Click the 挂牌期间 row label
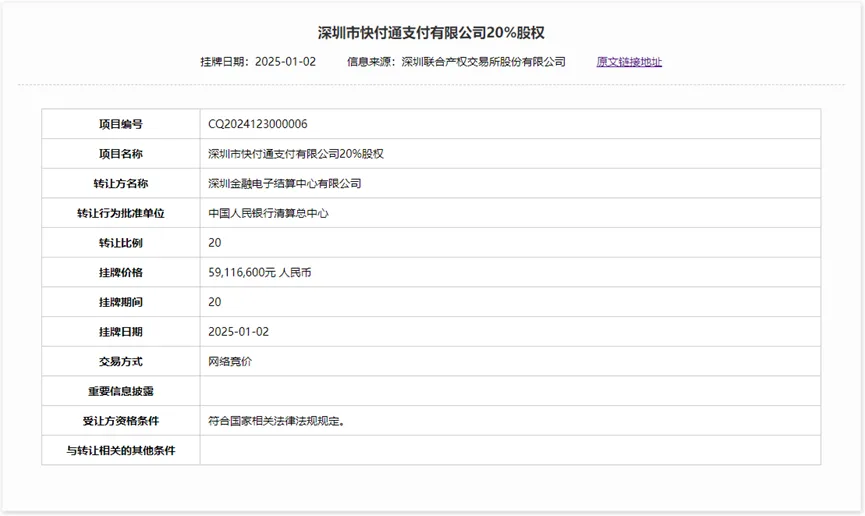Screen dimensions: 865x516 click(121, 302)
